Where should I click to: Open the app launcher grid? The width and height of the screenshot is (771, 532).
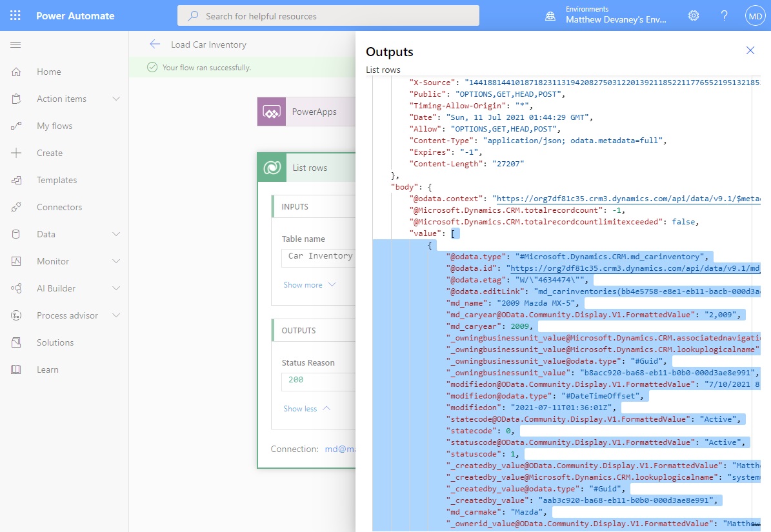(x=15, y=15)
